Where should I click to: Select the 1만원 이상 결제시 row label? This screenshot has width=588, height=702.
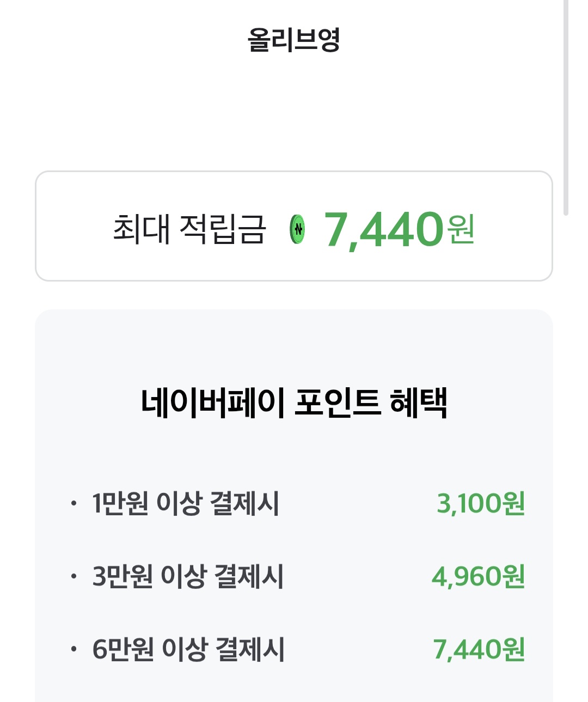(x=186, y=504)
